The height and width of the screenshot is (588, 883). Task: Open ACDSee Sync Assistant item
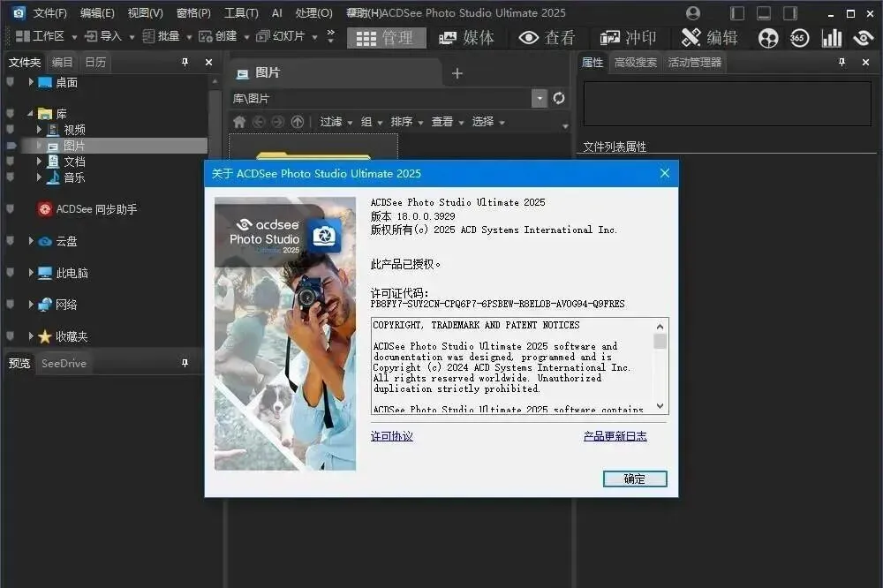[x=87, y=209]
